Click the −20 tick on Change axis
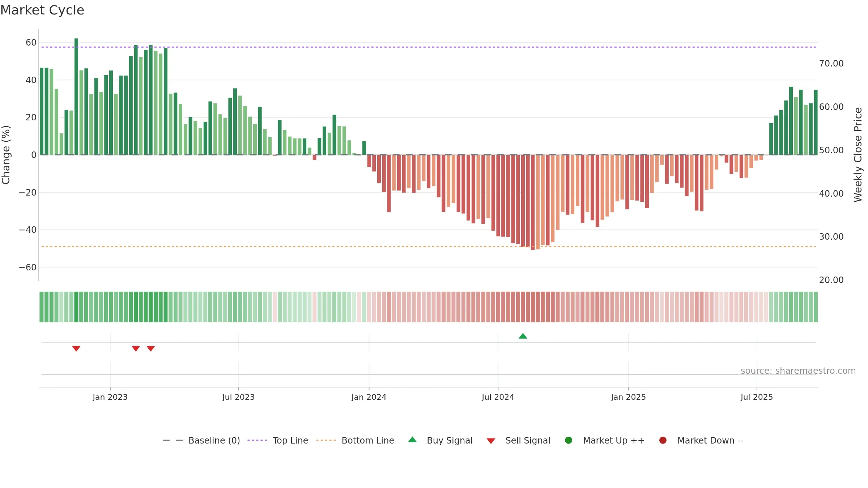Viewport: 868px width, 488px height. [x=28, y=193]
